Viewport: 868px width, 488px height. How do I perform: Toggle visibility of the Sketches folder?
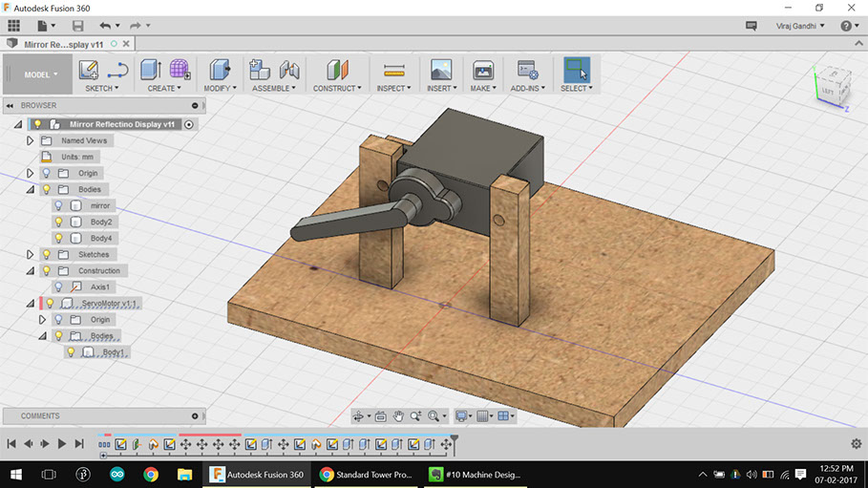click(x=45, y=254)
